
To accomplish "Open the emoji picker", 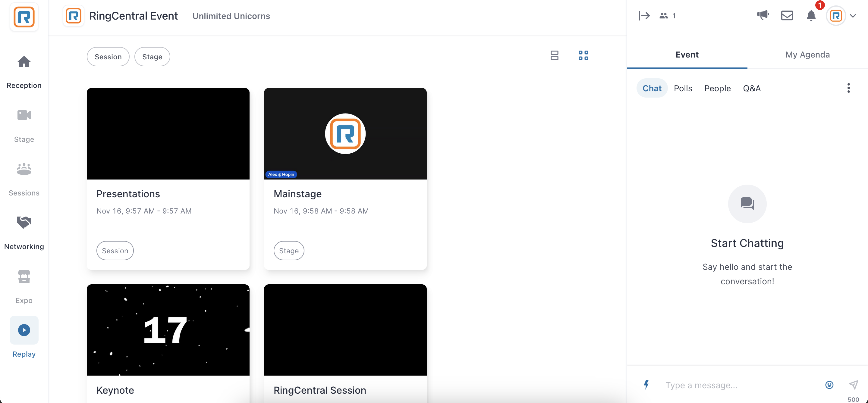I will 829,385.
